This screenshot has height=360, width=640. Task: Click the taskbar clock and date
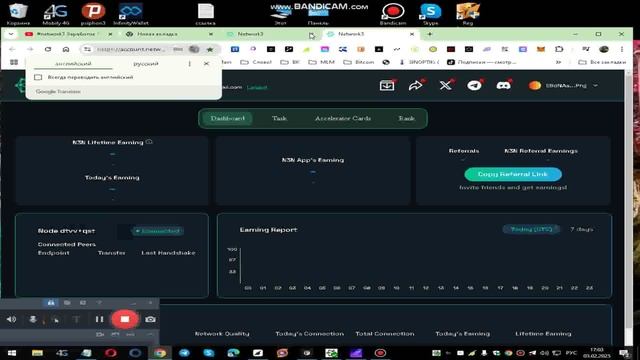596,353
